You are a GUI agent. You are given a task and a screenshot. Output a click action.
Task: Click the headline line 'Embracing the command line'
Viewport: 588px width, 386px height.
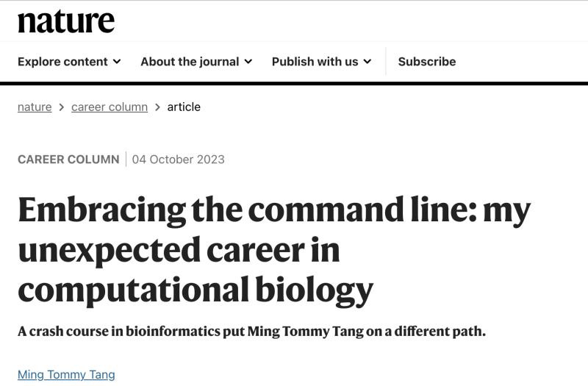(247, 210)
